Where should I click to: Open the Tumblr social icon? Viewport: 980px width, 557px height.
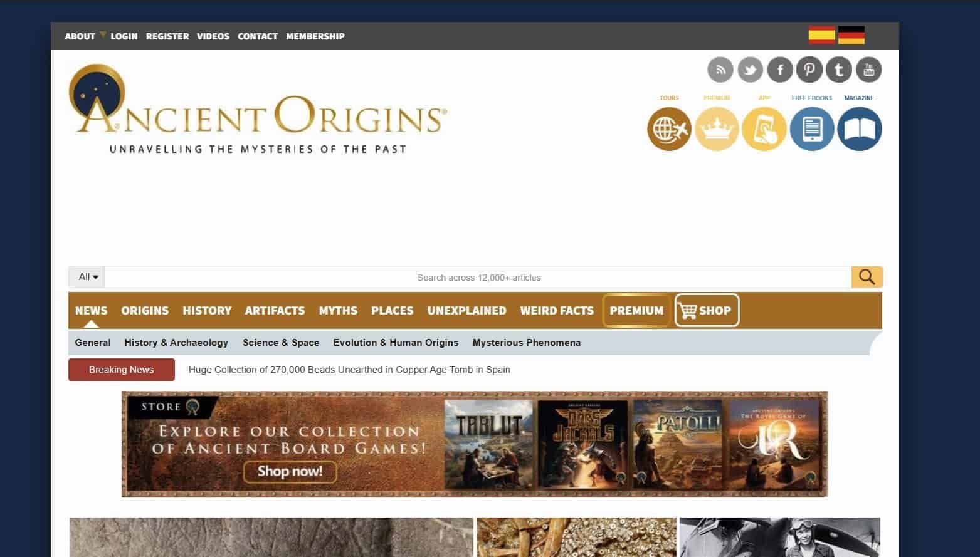pos(839,70)
